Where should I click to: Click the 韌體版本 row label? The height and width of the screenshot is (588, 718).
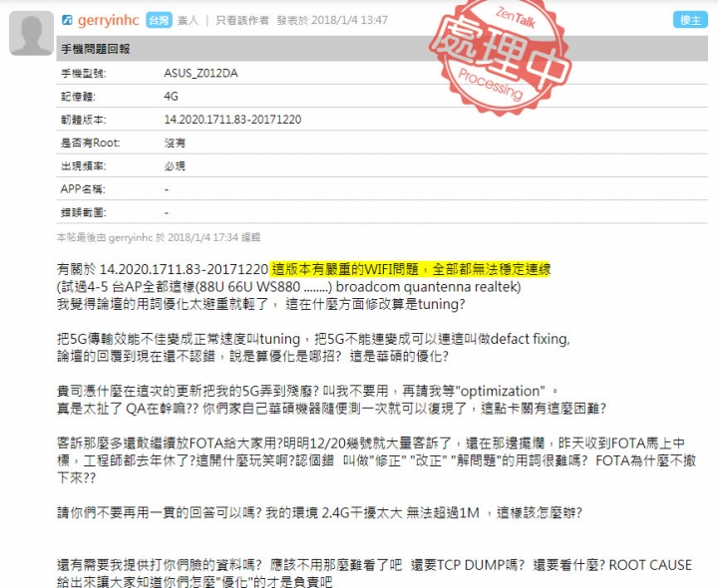pyautogui.click(x=84, y=120)
